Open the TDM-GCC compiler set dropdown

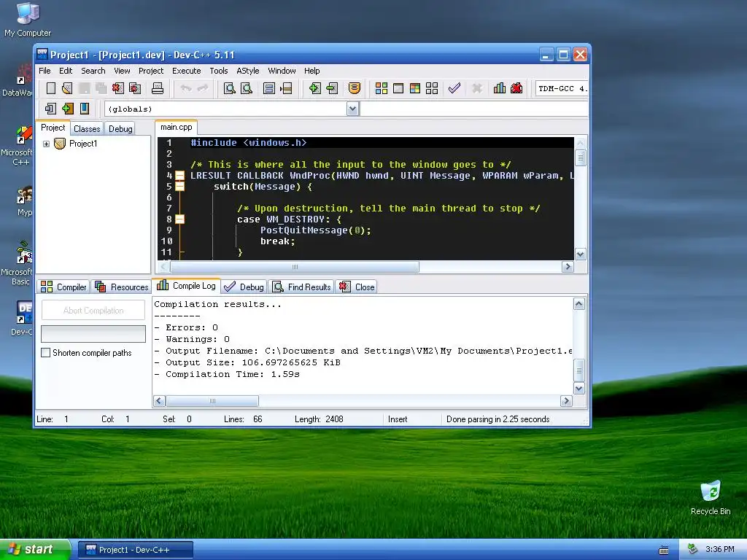pyautogui.click(x=562, y=88)
